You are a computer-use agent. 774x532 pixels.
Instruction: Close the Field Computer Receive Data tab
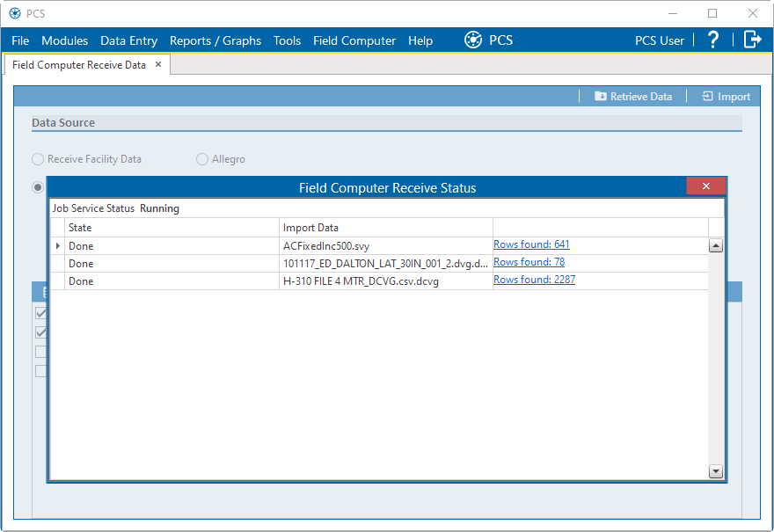point(158,64)
